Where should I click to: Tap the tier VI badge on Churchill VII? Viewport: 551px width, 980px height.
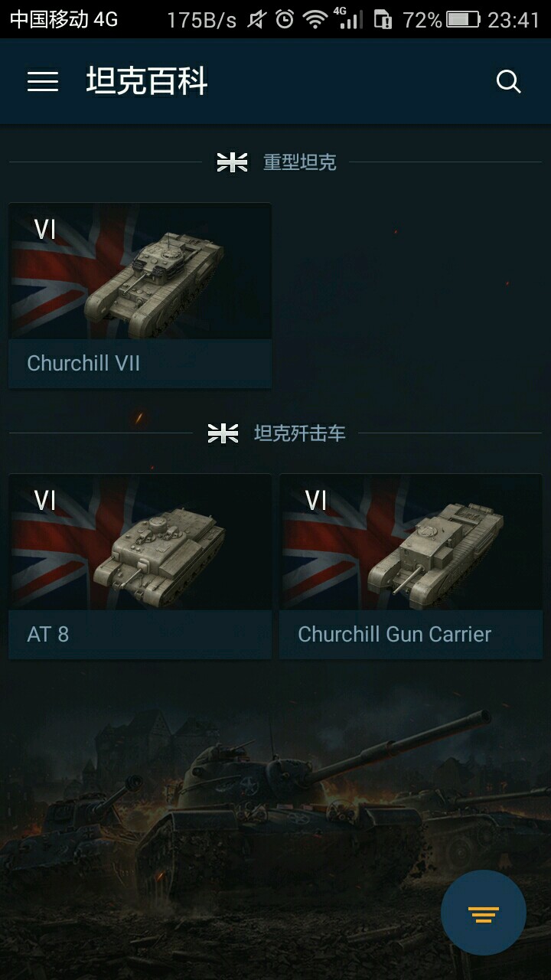45,230
